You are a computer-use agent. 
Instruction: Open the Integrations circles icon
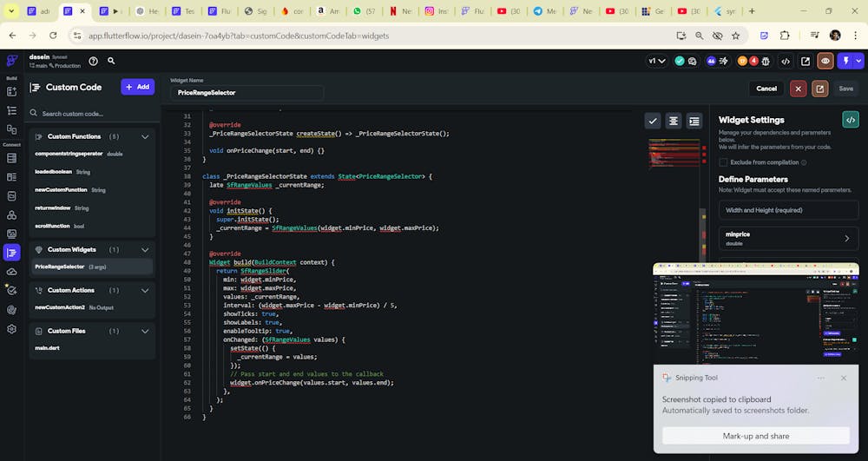pos(11,214)
